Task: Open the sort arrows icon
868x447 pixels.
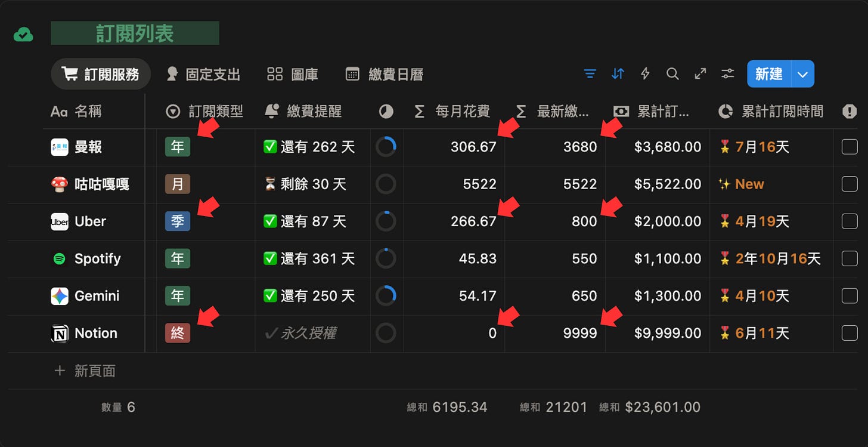Action: click(618, 74)
